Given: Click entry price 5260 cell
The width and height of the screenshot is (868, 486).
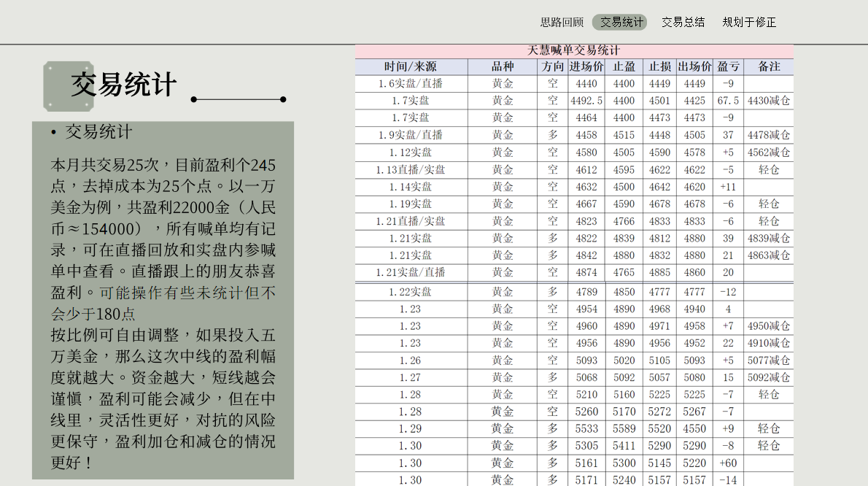Looking at the screenshot, I should click(586, 412).
